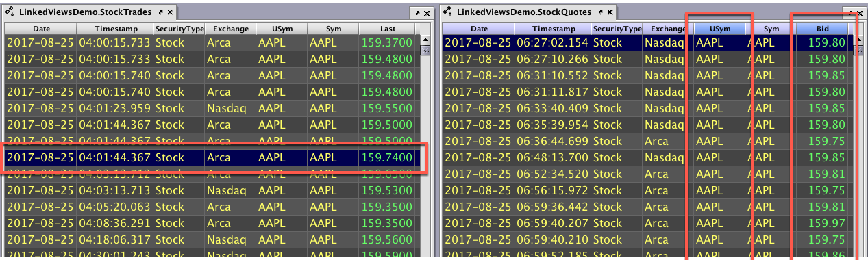
Task: Click the USym column header in StockQuotes
Action: pyautogui.click(x=719, y=29)
